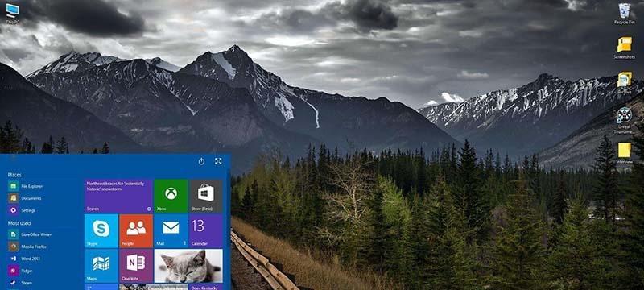Open the Maps tile
The height and width of the screenshot is (290, 644).
(x=101, y=265)
